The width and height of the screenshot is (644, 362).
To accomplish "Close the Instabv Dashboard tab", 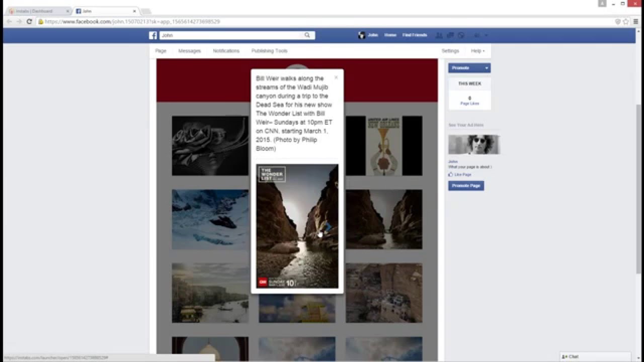I will [67, 11].
